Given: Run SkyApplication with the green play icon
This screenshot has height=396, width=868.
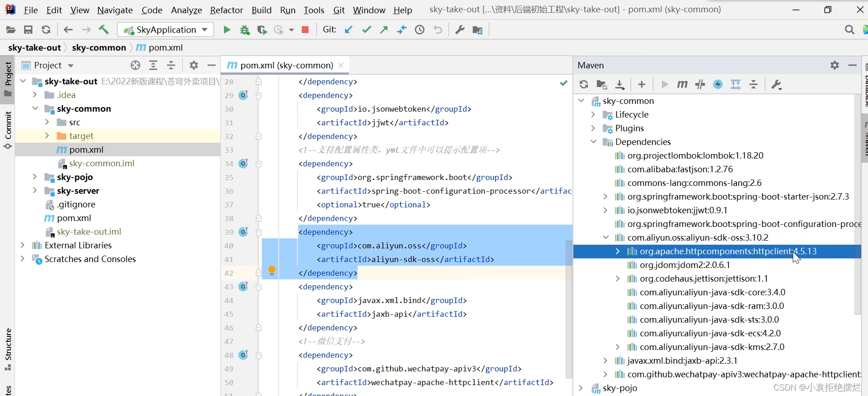Looking at the screenshot, I should coord(227,30).
